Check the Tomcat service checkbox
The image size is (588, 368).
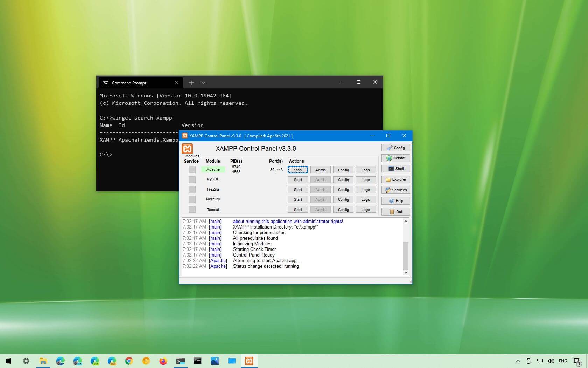tap(192, 209)
